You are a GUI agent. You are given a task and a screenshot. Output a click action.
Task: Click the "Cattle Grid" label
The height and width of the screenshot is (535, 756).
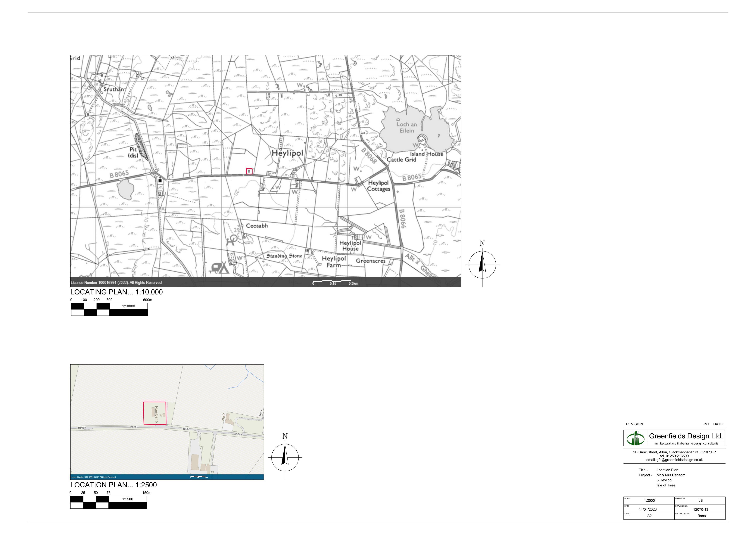tap(401, 159)
